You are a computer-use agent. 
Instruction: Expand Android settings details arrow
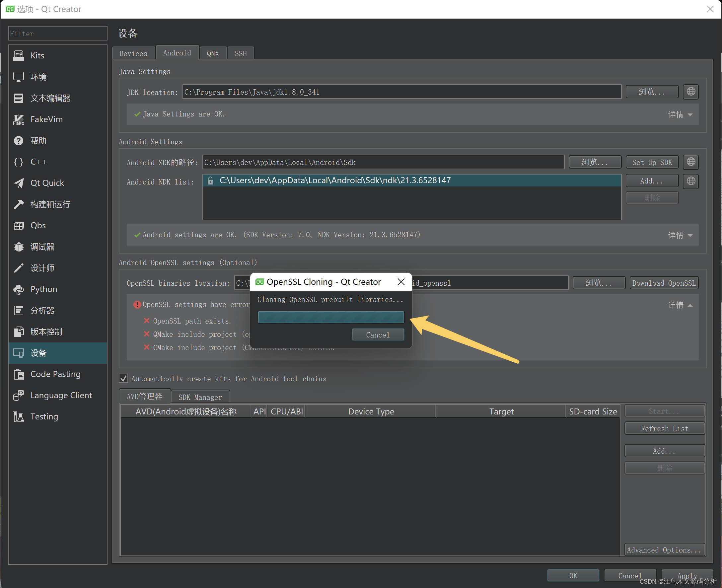[690, 235]
